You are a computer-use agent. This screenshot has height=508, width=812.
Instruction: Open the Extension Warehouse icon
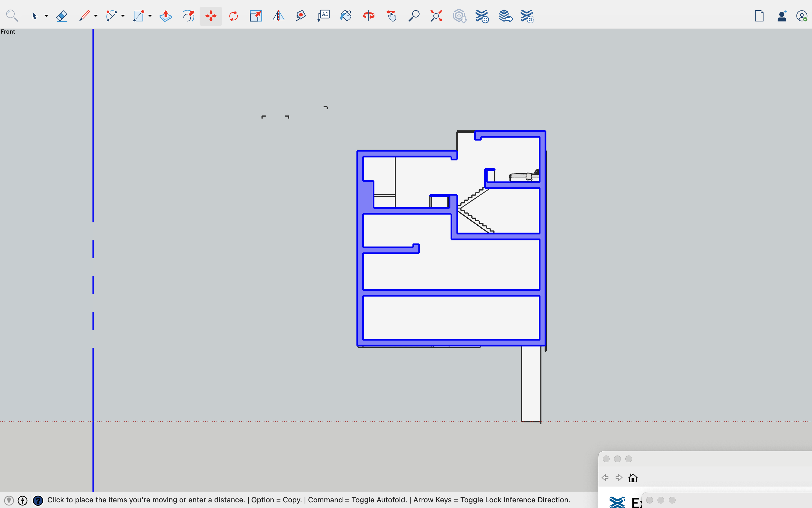[482, 16]
